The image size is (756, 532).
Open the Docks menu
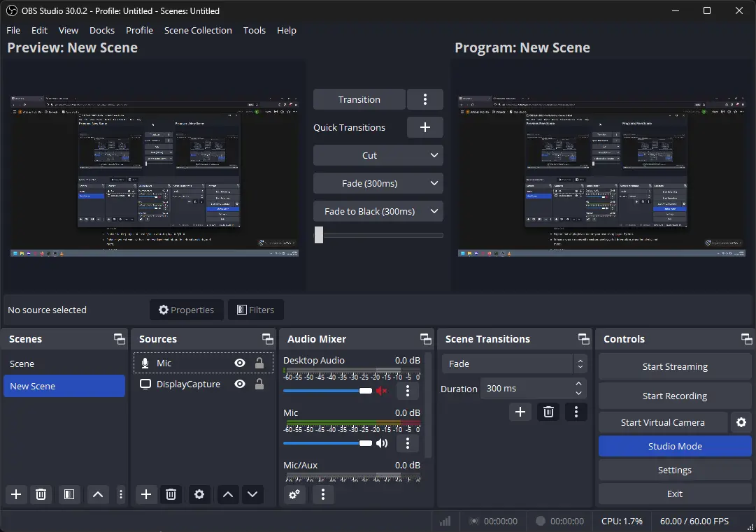102,30
